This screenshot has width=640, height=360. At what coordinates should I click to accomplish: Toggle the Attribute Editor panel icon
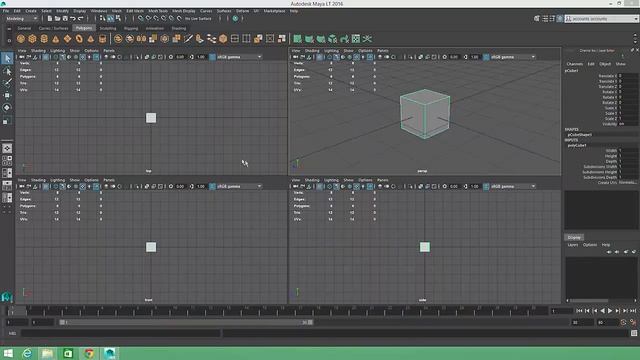(545, 18)
